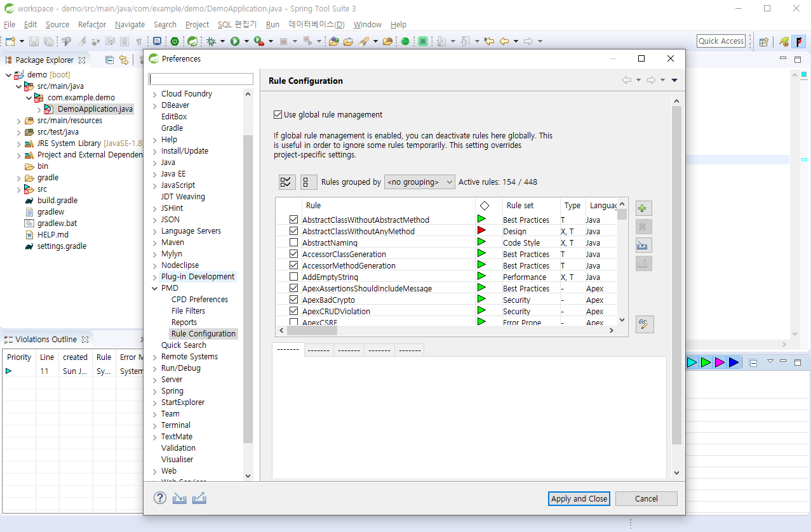This screenshot has width=811, height=532.
Task: Collapse the demo project in Package Explorer
Action: pos(8,75)
